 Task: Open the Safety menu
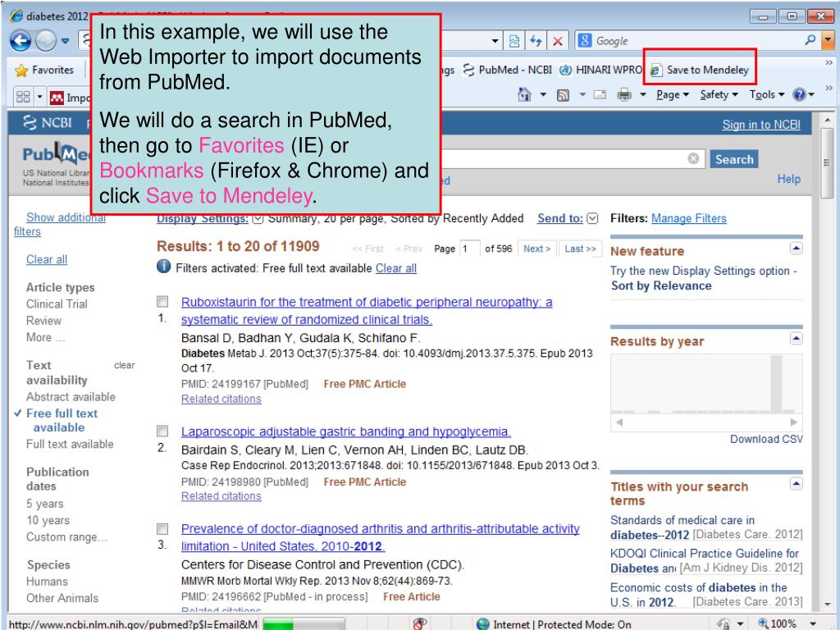(x=719, y=95)
